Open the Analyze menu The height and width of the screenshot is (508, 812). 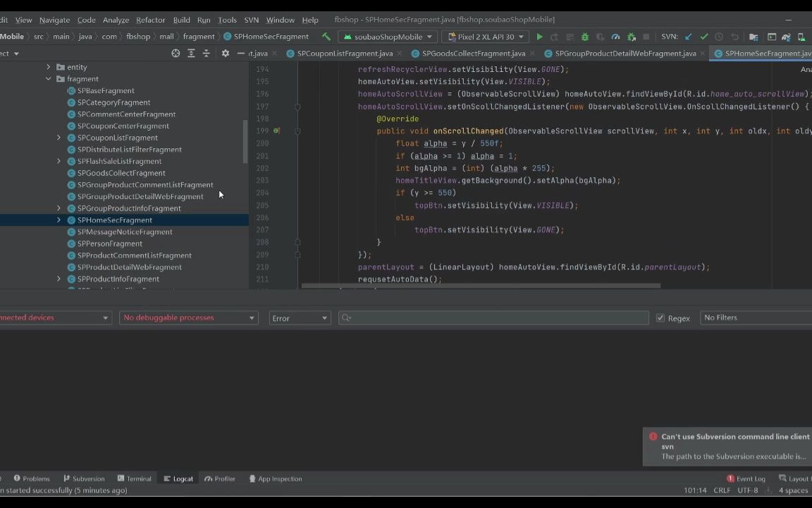(x=116, y=20)
